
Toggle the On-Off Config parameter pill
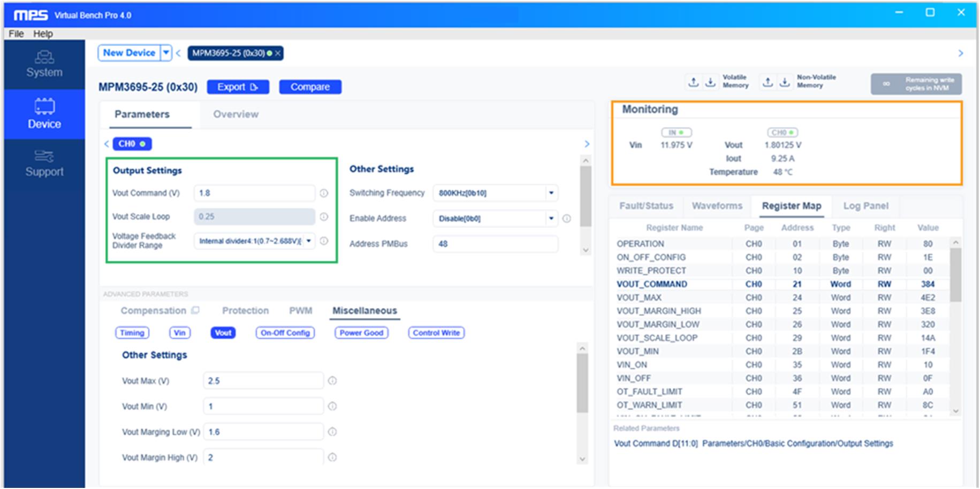(x=285, y=333)
